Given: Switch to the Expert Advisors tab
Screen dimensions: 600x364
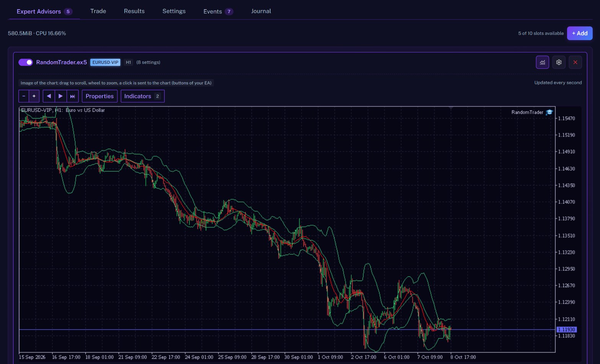Looking at the screenshot, I should [44, 11].
